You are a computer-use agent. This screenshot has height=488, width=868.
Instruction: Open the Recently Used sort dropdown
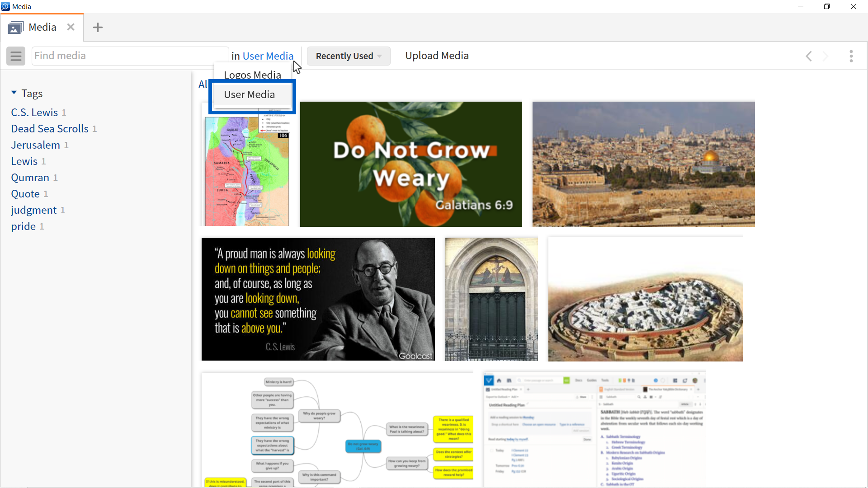pyautogui.click(x=349, y=56)
